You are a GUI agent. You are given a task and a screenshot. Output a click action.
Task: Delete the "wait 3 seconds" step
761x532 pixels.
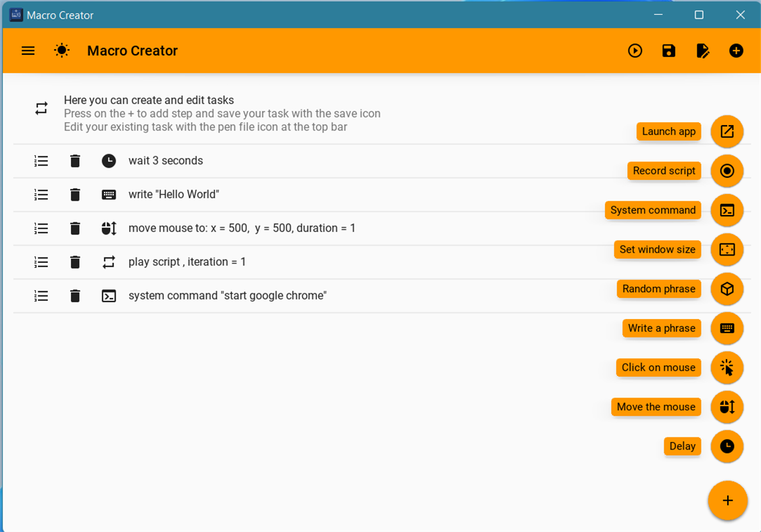coord(75,161)
